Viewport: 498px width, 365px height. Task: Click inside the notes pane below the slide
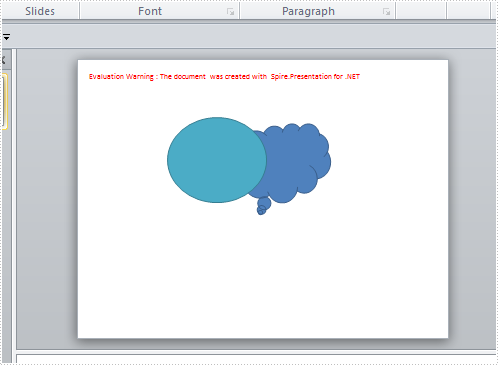[x=256, y=359]
